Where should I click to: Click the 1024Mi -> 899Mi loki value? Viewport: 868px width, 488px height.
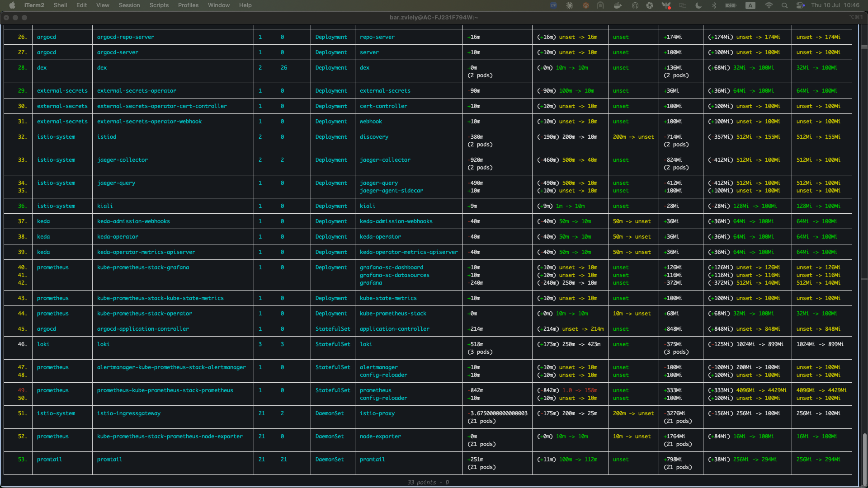coord(820,344)
